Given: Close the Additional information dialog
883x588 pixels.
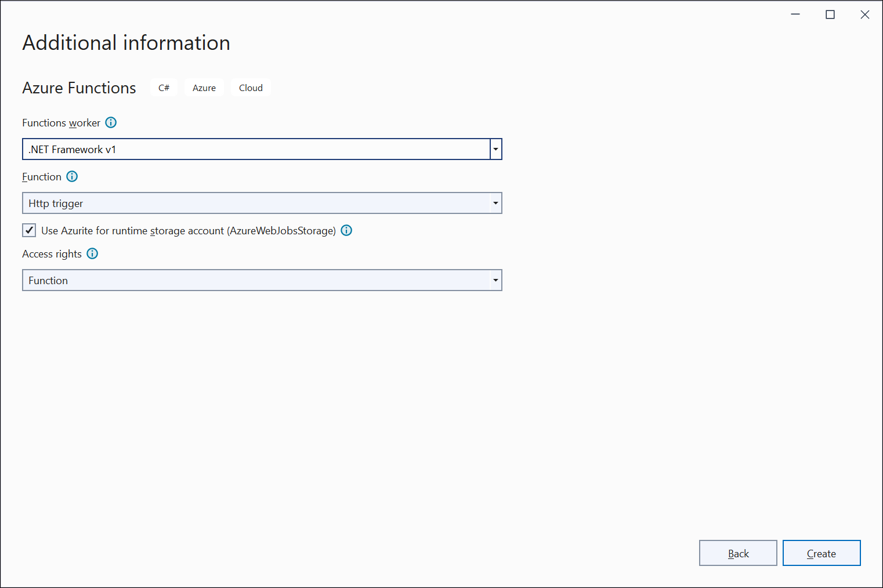Looking at the screenshot, I should pos(864,14).
